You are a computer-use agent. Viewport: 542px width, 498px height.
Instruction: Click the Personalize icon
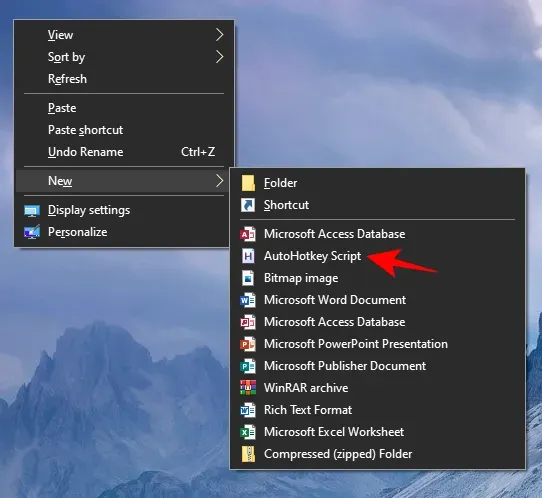click(x=32, y=232)
